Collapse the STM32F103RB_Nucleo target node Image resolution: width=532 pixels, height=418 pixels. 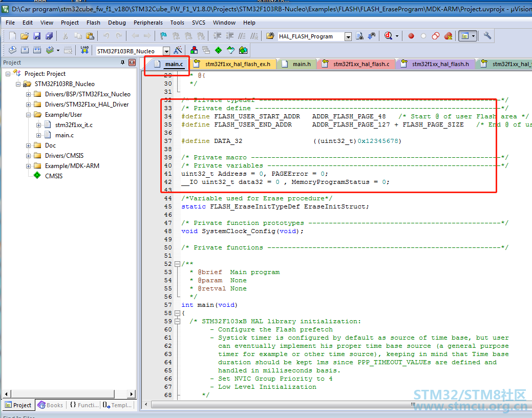18,84
